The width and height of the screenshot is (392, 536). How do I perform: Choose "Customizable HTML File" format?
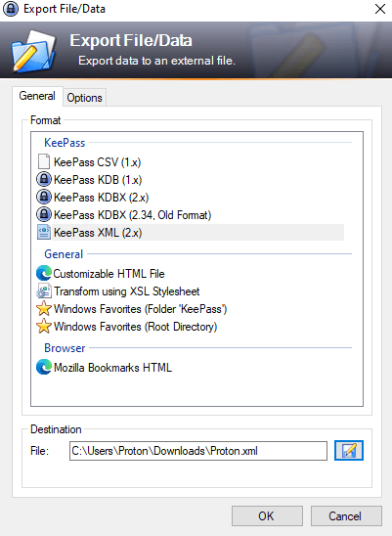pyautogui.click(x=109, y=274)
